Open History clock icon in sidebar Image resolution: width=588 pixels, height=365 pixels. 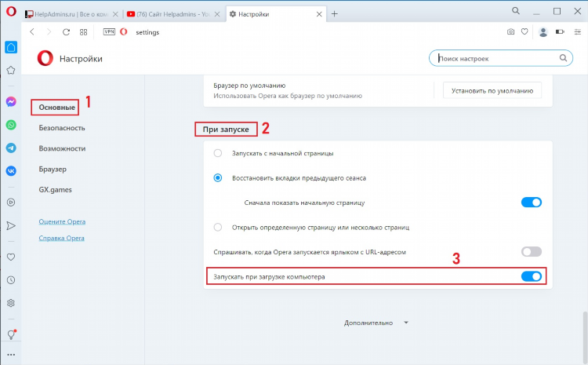coord(11,280)
